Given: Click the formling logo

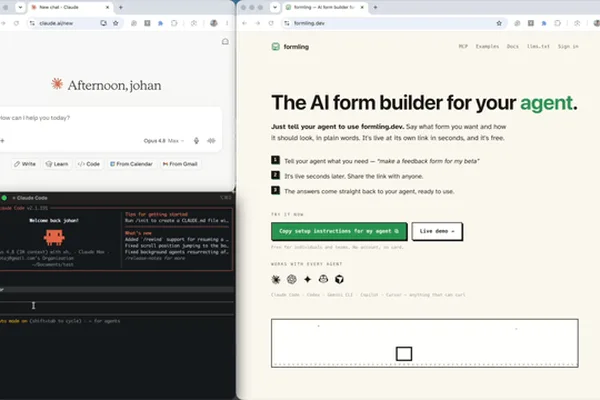Looking at the screenshot, I should (290, 47).
